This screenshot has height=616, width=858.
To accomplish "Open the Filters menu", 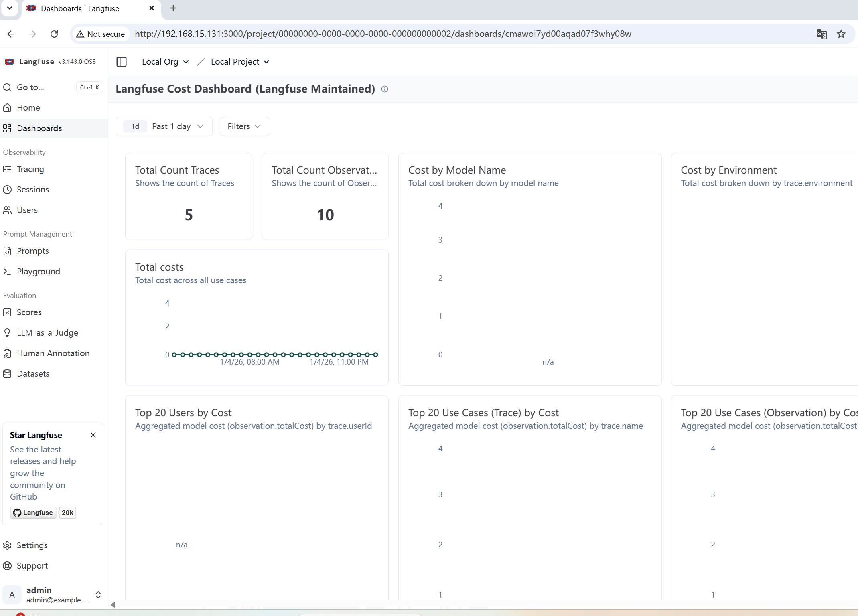I will pos(244,126).
